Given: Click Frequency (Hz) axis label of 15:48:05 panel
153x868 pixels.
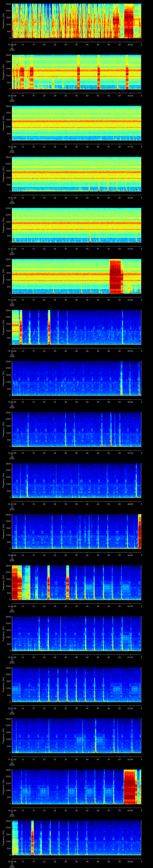Looking at the screenshot, I should point(3,532).
